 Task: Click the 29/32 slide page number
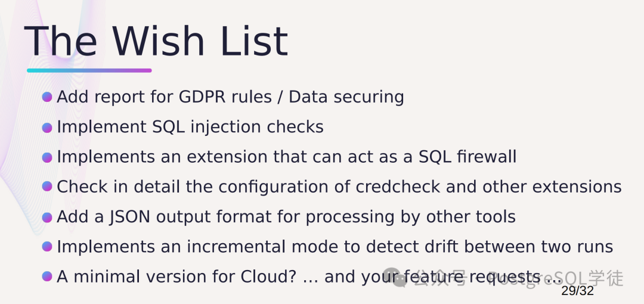[577, 291]
